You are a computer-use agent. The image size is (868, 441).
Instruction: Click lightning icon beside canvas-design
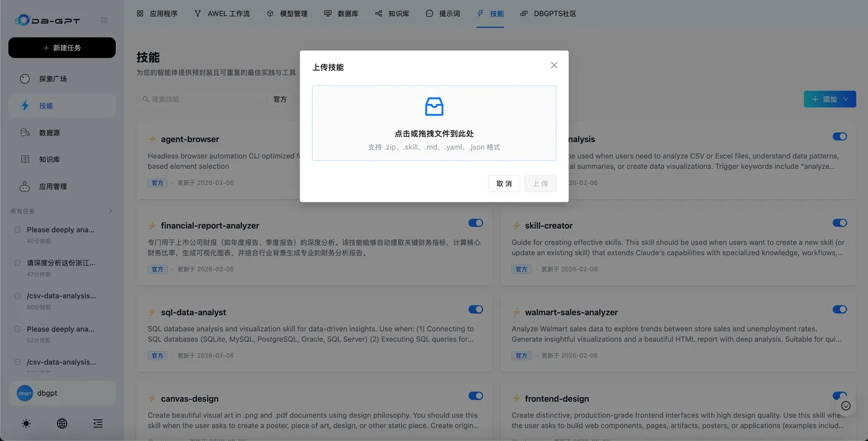(x=152, y=399)
